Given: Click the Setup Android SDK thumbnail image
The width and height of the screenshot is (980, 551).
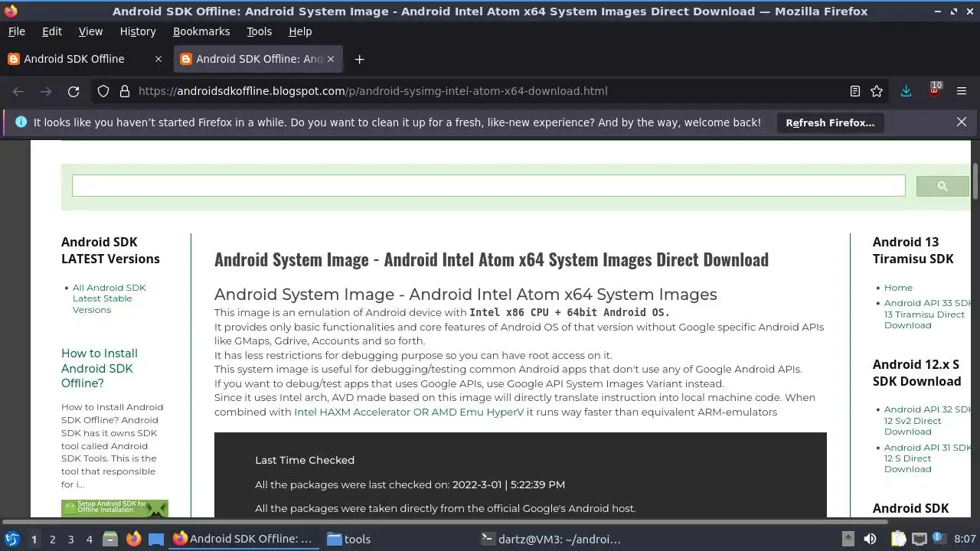Looking at the screenshot, I should (115, 509).
